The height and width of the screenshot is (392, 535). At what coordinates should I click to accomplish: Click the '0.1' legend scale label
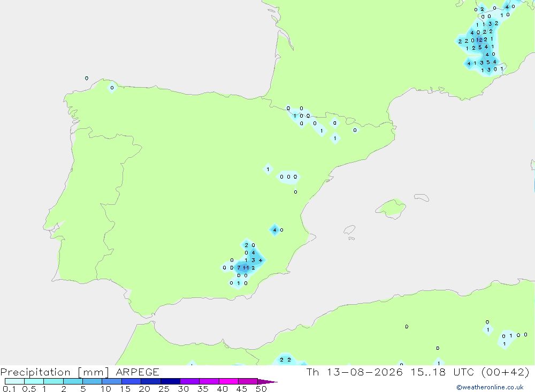(9, 389)
